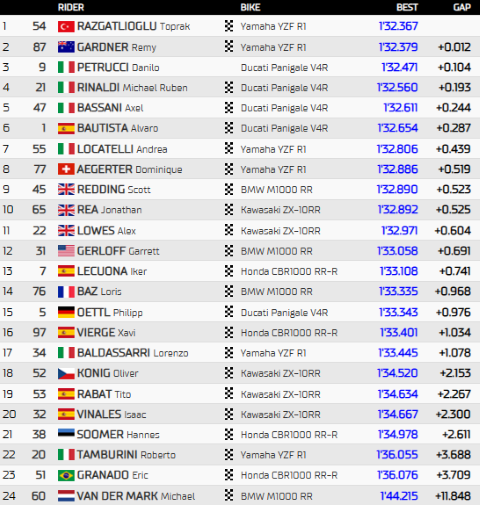The image size is (480, 506).
Task: Click the German flag beside Oettl
Action: 66,312
